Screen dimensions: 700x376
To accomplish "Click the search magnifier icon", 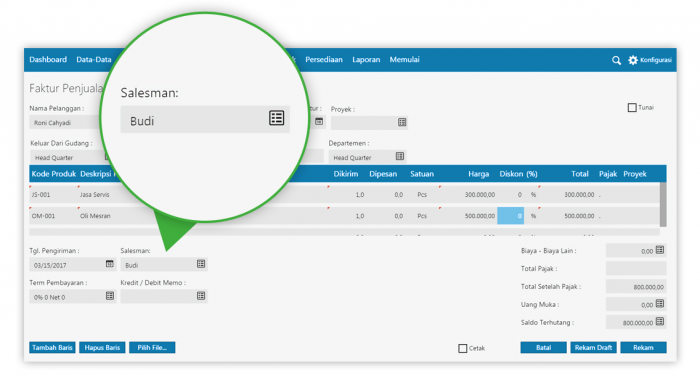I will 616,60.
